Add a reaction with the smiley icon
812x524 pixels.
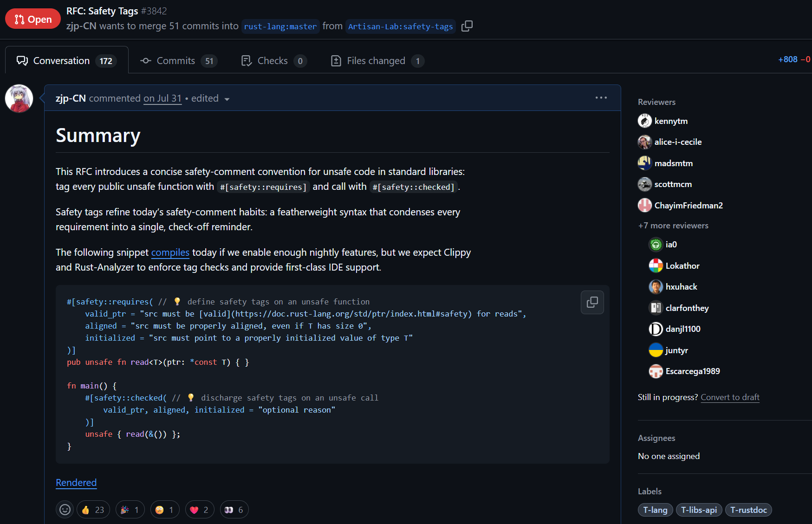(65, 510)
